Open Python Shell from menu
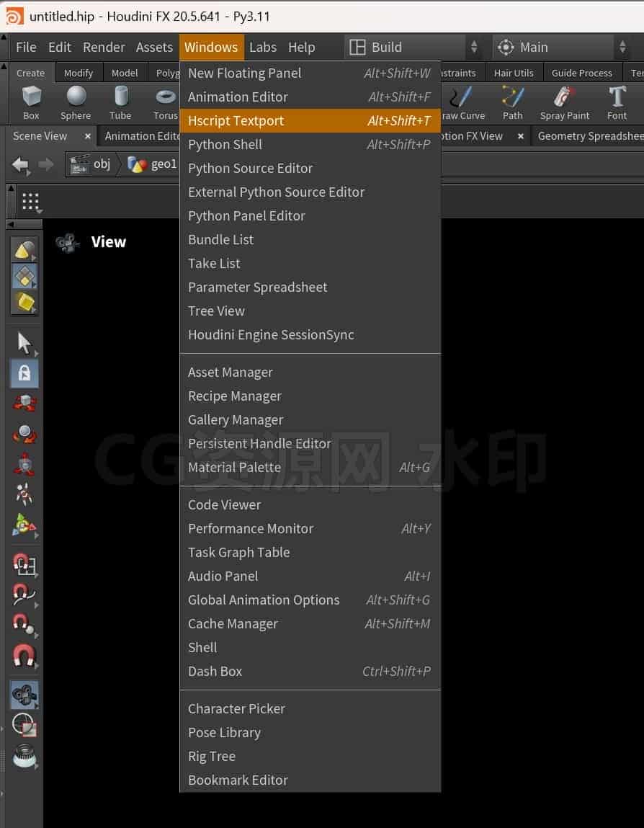644x828 pixels. [310, 144]
